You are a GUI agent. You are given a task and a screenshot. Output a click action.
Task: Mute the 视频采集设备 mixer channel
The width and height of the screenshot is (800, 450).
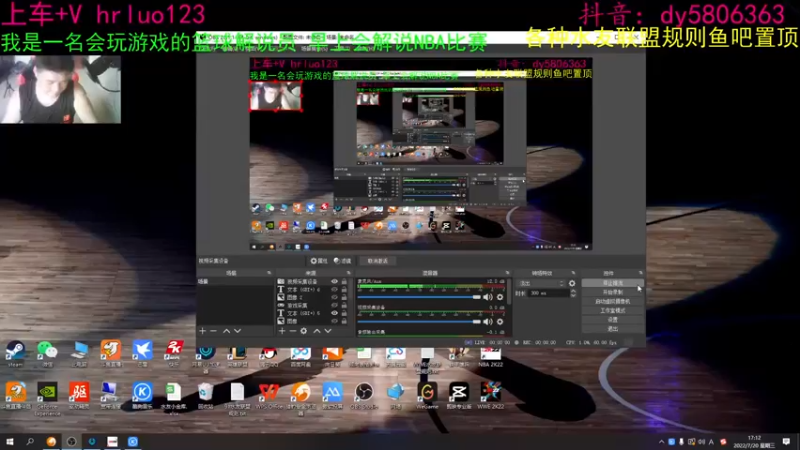pos(488,321)
